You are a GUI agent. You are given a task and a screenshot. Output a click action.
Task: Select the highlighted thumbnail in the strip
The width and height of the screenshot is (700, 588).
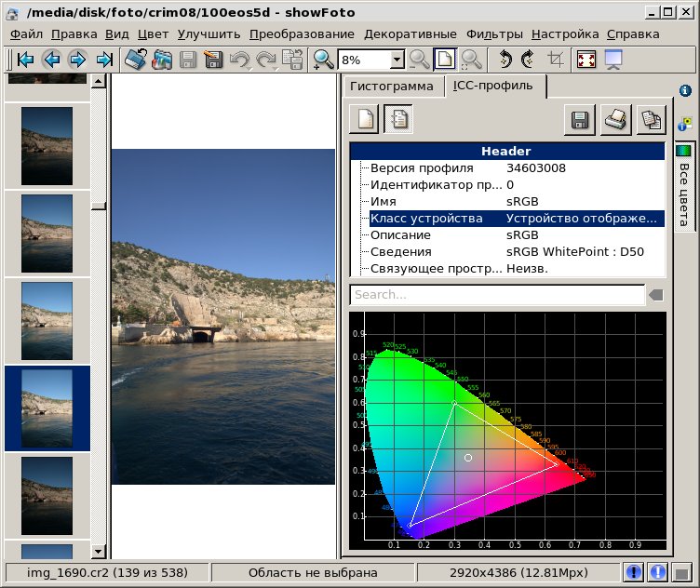[x=47, y=408]
